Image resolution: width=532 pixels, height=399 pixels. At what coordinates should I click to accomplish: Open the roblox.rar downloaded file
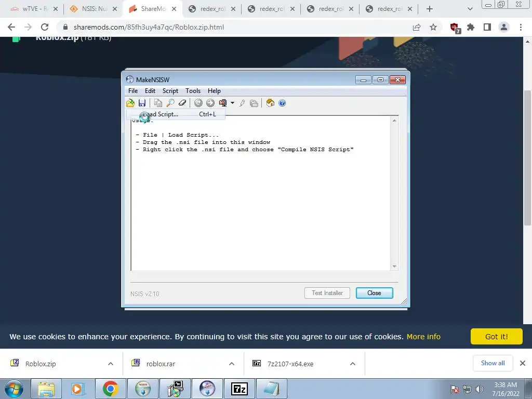click(161, 364)
